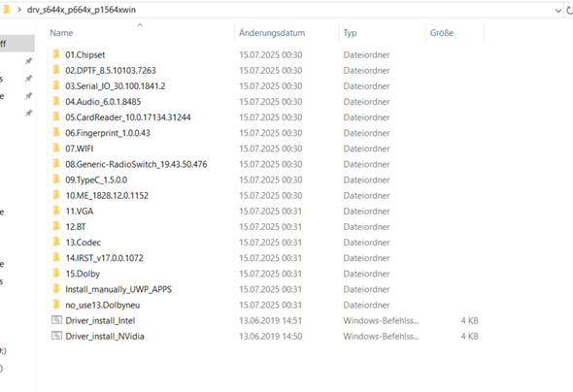Expand the breadcrumb chevron before drv_s644x folder
573x392 pixels.
(19, 10)
